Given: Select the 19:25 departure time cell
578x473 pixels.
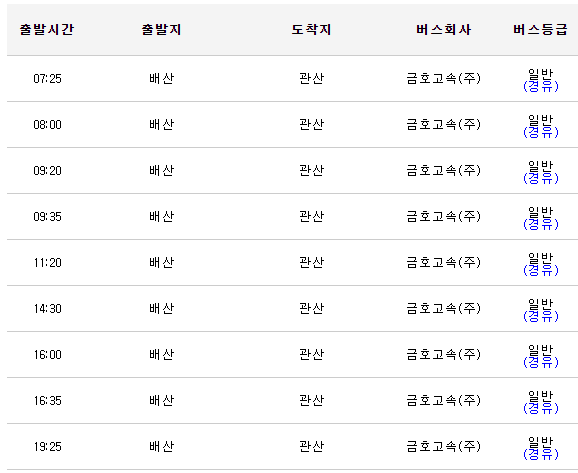Looking at the screenshot, I should (x=48, y=446).
